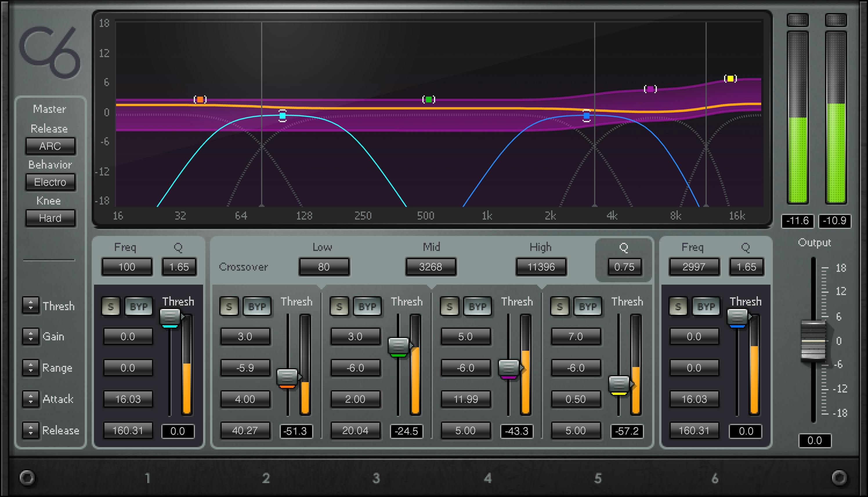Viewport: 868px width, 497px height.
Task: Click the High crossover label
Action: (541, 247)
